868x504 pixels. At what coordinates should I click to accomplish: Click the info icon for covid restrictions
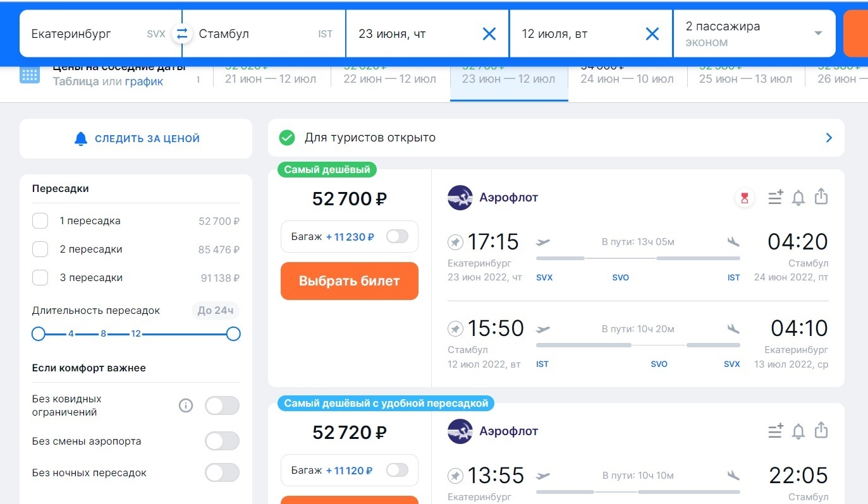pos(186,405)
